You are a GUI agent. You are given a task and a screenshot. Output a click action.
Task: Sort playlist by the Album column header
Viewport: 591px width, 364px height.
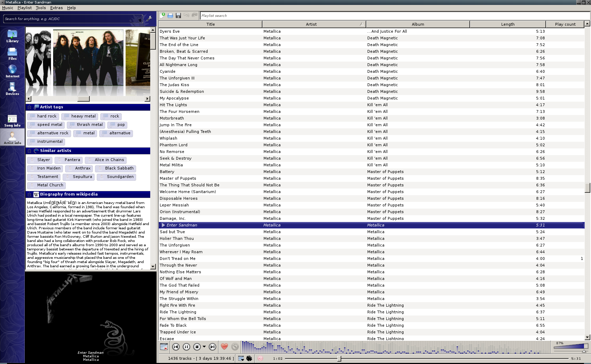[418, 24]
